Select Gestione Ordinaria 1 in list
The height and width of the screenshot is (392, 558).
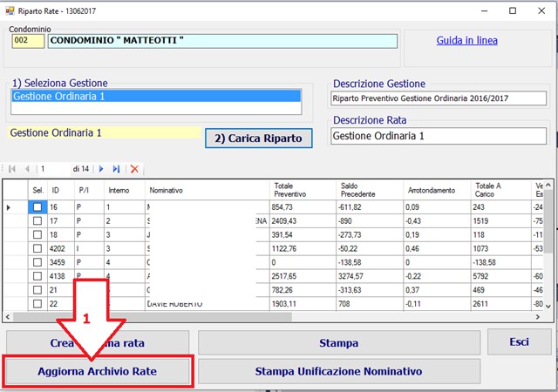click(156, 97)
